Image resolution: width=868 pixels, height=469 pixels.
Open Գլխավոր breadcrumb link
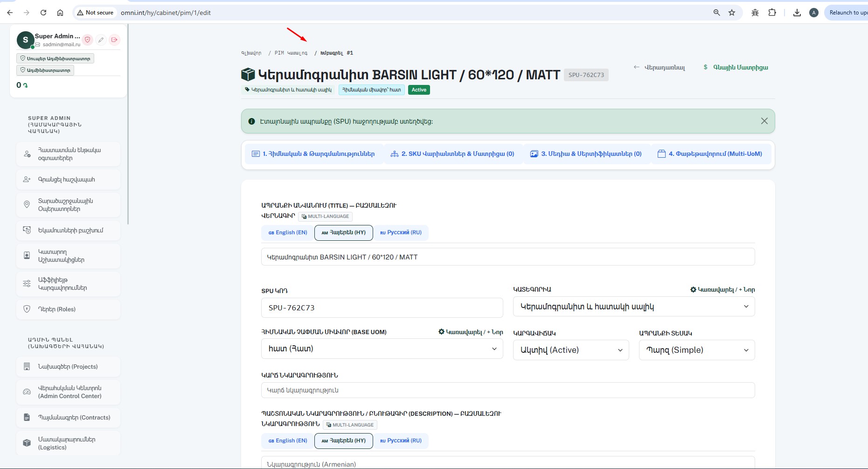click(x=251, y=53)
